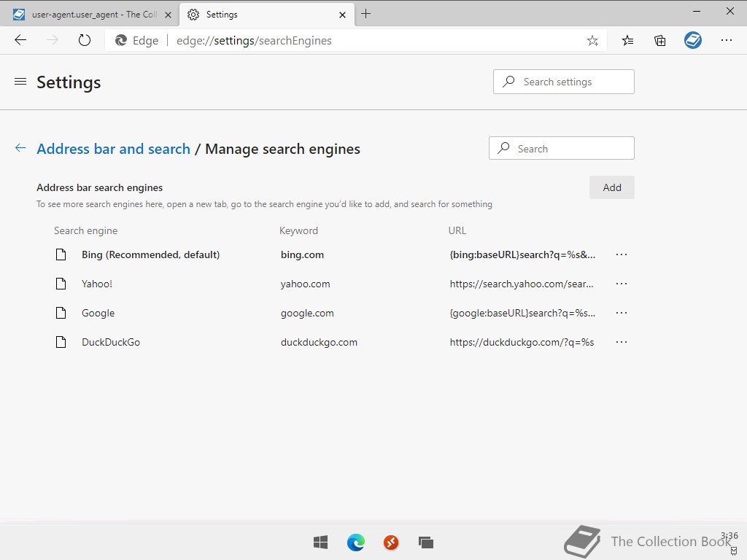The image size is (747, 560).
Task: Click the {bing:baseURL}search URL text
Action: (522, 254)
